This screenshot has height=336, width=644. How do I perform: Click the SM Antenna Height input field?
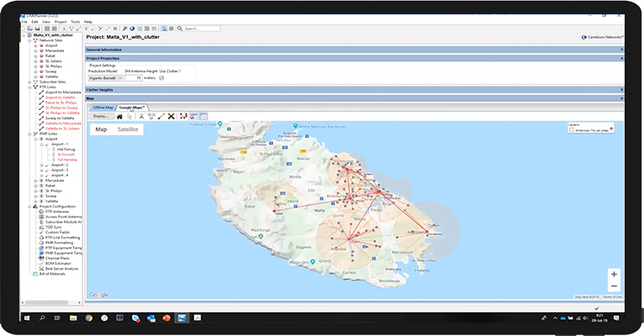pyautogui.click(x=134, y=78)
